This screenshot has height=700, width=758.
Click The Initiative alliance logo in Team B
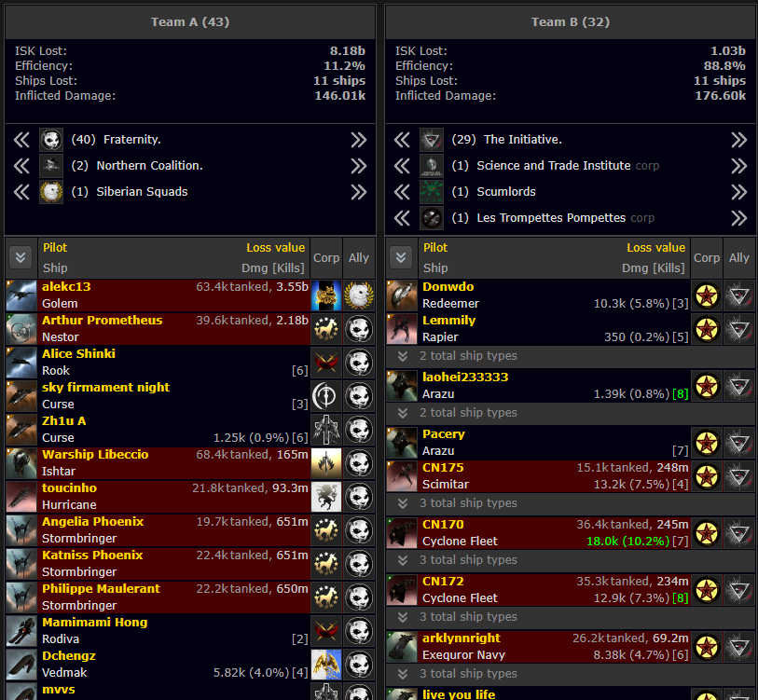432,140
